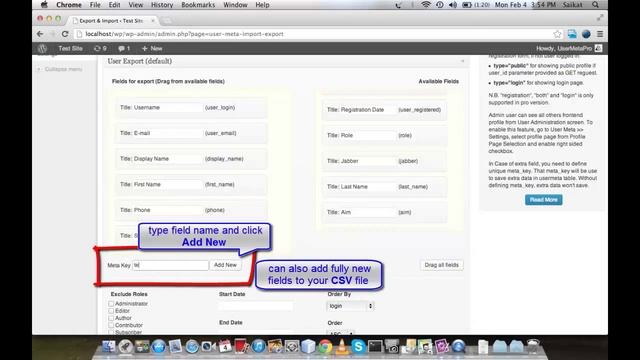Bookmark this page with the star icon
Screen dimensions: 640x360
pyautogui.click(x=557, y=34)
